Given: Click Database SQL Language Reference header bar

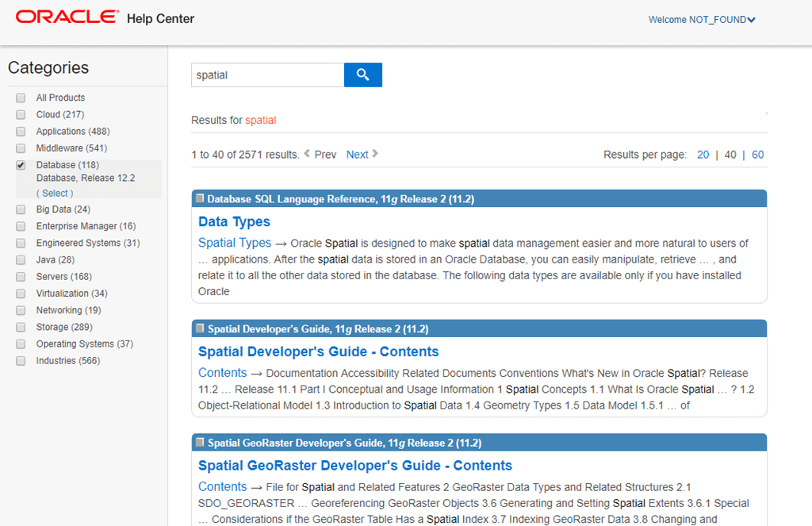Looking at the screenshot, I should tap(479, 199).
